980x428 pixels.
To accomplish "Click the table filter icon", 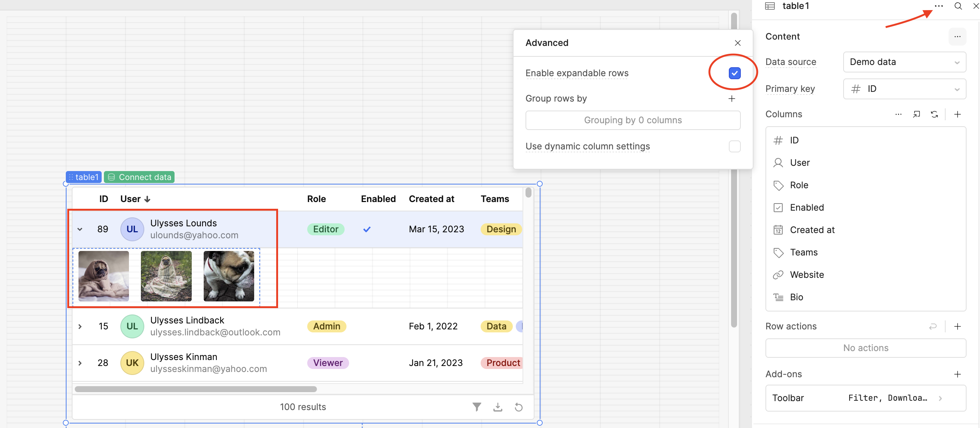I will point(476,407).
